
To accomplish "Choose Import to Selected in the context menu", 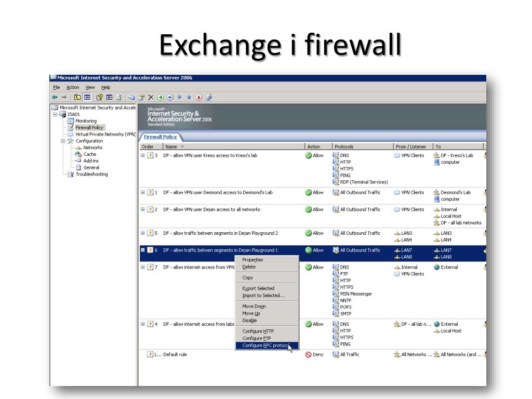I will [x=267, y=296].
